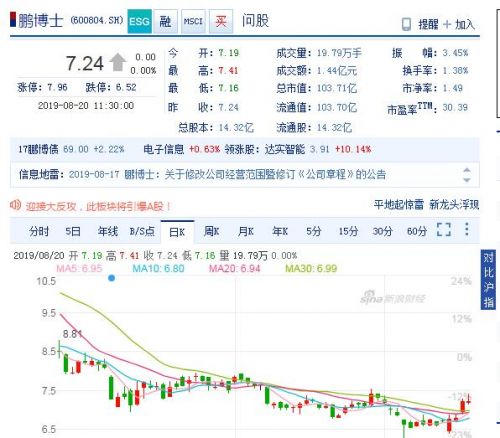Image resolution: width=500 pixels, height=438 pixels.
Task: Open the 鹏博士 announcement about 公司章程
Action: [255, 174]
